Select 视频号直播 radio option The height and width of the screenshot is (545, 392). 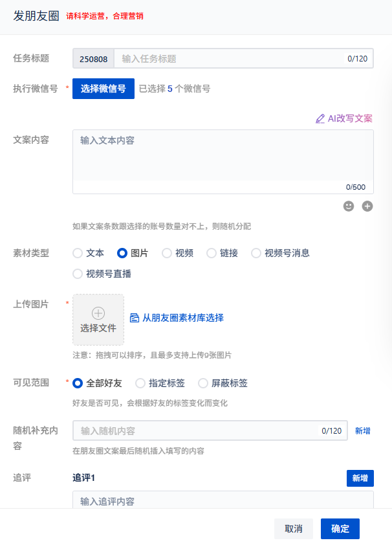(78, 274)
